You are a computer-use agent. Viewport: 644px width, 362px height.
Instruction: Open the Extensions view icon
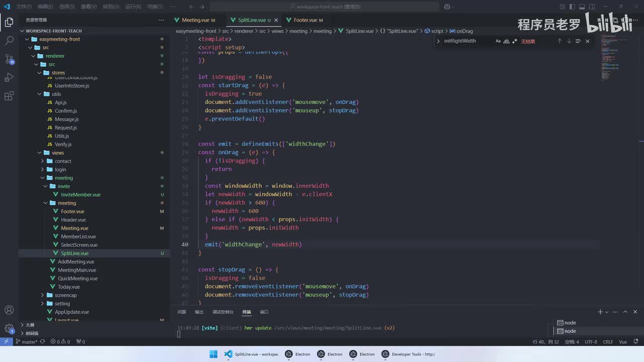(9, 96)
